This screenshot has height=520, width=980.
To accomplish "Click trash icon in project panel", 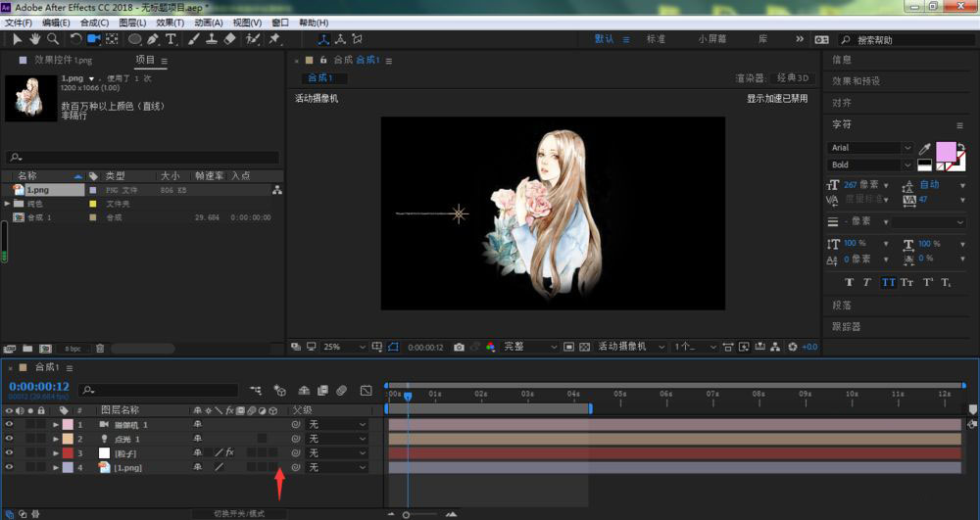I will tap(99, 349).
